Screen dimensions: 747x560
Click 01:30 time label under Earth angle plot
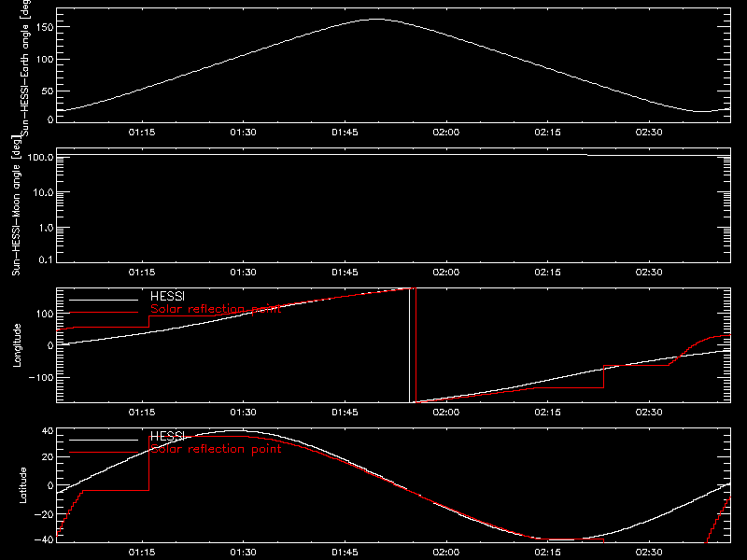244,133
